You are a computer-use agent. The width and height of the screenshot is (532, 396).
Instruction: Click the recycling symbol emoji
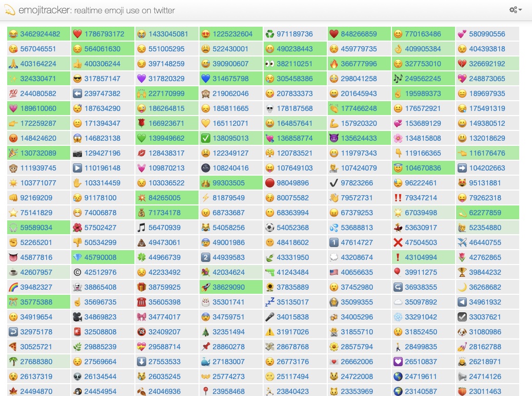(270, 34)
